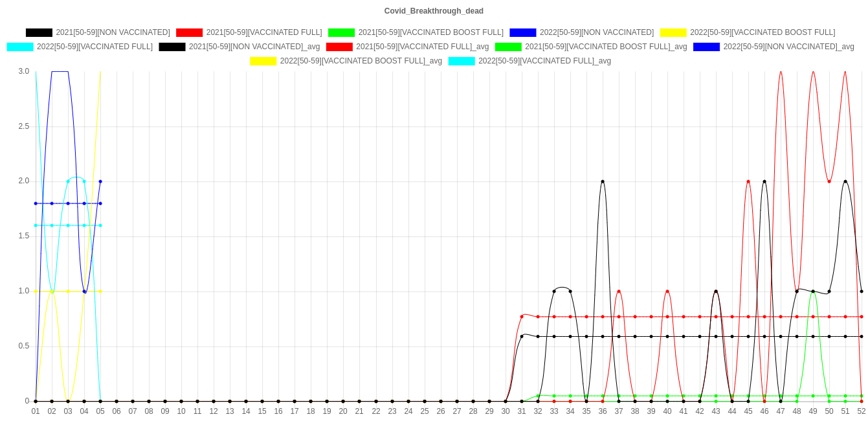Screen dimensions: 868x434
Task: Click the red trough point at week 50
Action: click(x=829, y=181)
